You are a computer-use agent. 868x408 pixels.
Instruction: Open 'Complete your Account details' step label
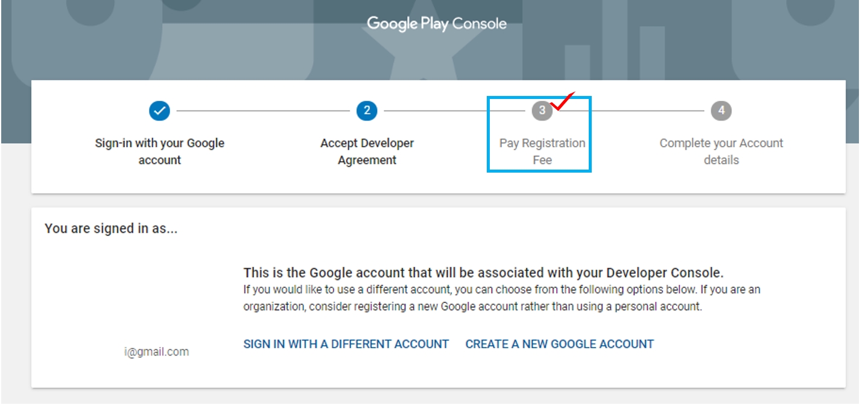coord(721,151)
